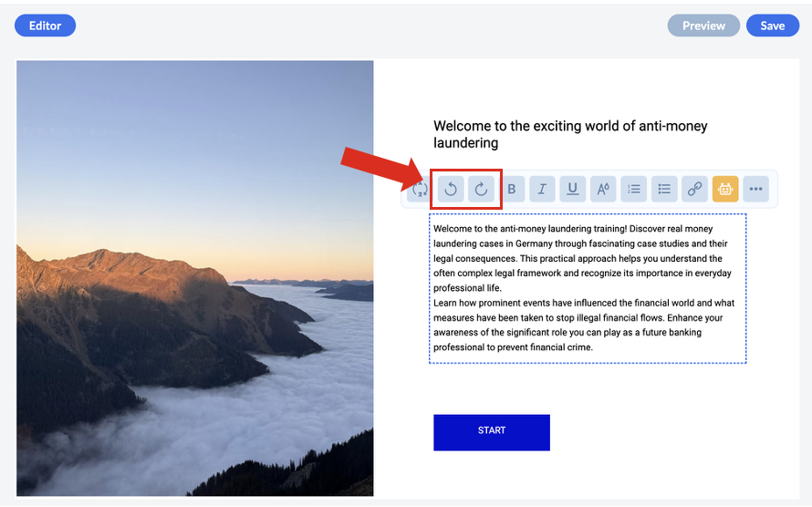Insert a numbered list
This screenshot has height=507, width=812.
click(634, 190)
